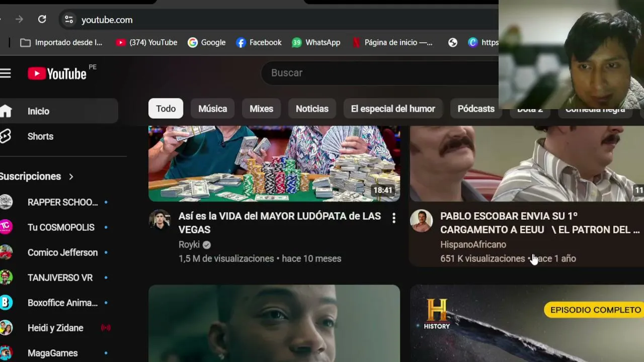Screen dimensions: 644x362
Task: Visit the Royki channel name link
Action: (189, 245)
